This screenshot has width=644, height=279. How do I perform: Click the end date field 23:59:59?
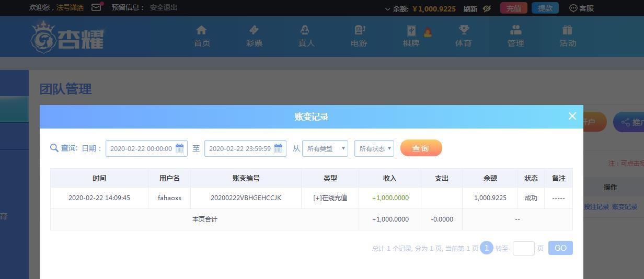[x=245, y=148]
